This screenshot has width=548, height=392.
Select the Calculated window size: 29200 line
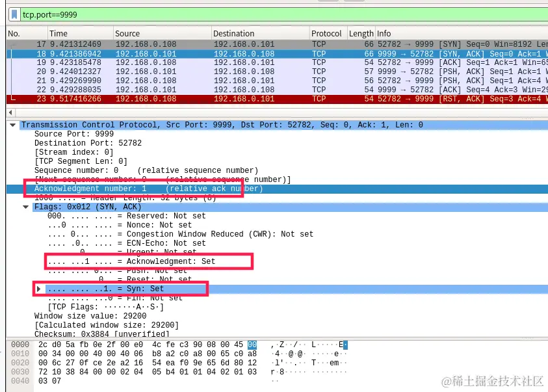point(106,325)
